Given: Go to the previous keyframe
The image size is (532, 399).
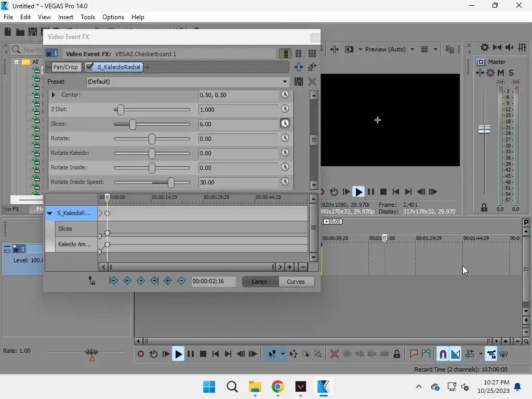Looking at the screenshot, I should click(127, 281).
